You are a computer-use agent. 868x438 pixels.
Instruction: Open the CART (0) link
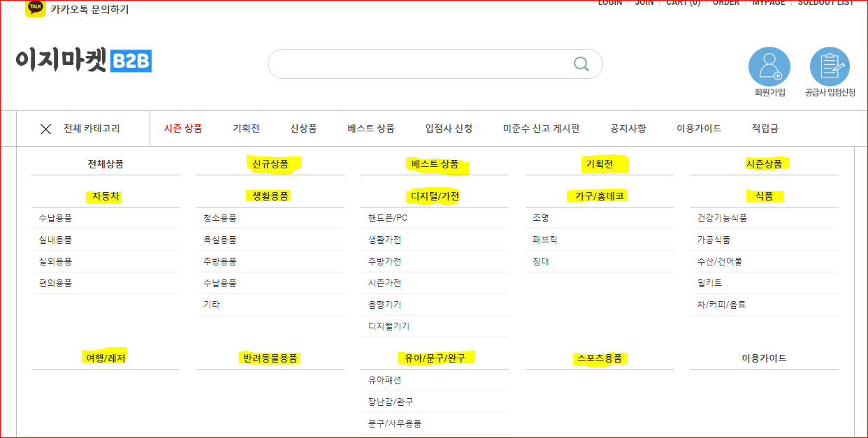pyautogui.click(x=681, y=3)
